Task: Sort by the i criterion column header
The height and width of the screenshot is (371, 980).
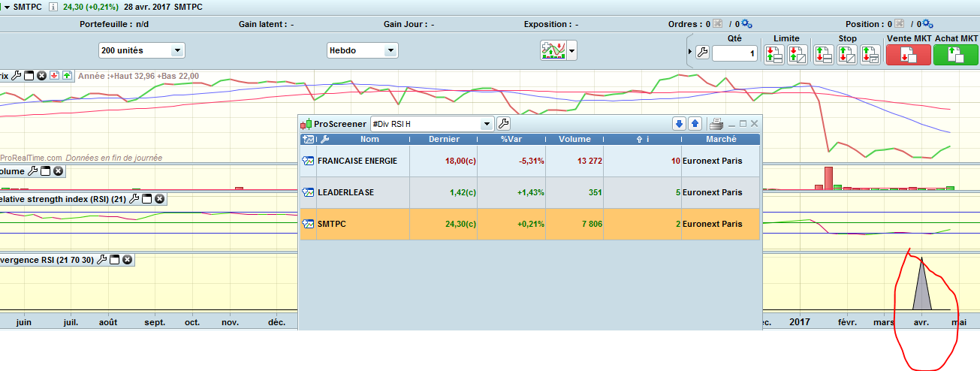Action: coord(642,139)
